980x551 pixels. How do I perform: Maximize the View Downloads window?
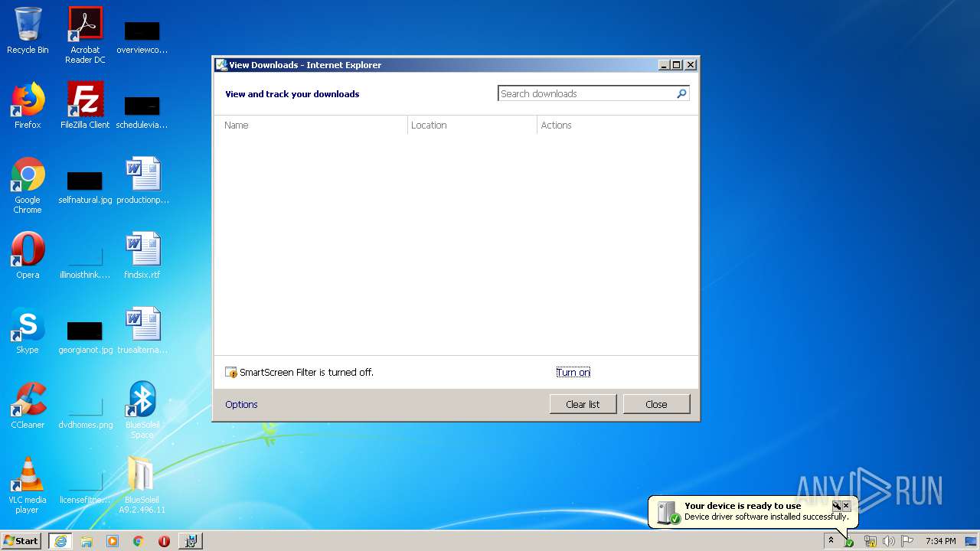[x=677, y=65]
